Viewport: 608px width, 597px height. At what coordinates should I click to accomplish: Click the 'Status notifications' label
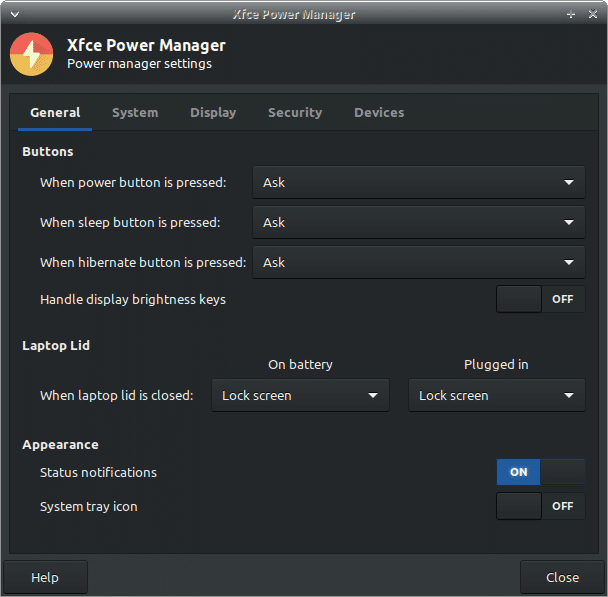click(98, 473)
